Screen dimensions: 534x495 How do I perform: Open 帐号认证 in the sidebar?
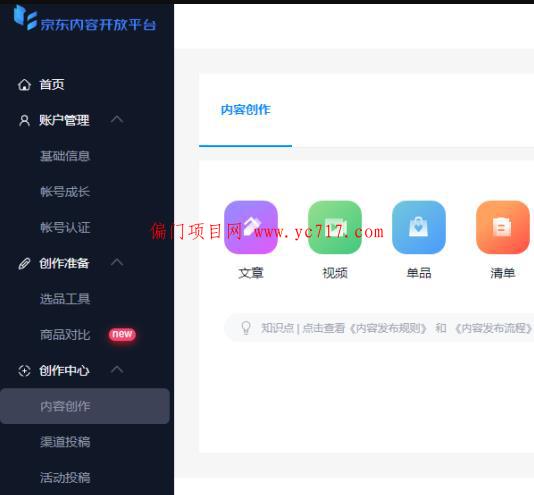pos(65,228)
